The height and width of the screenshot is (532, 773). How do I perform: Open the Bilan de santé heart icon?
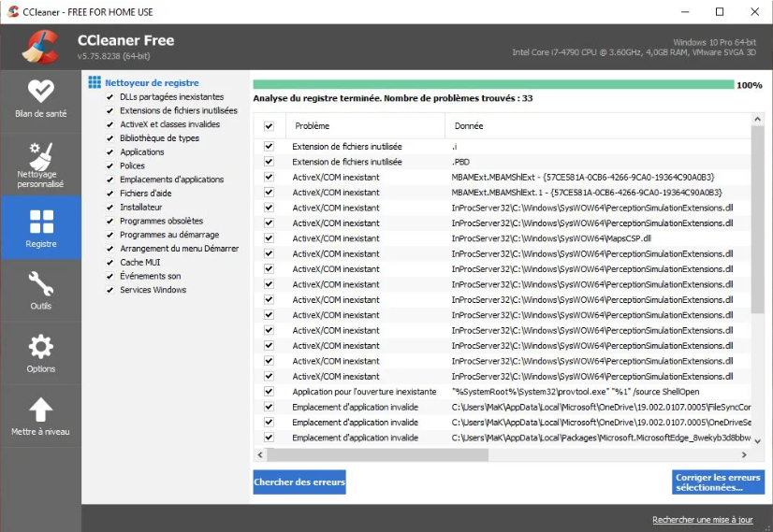[x=40, y=92]
